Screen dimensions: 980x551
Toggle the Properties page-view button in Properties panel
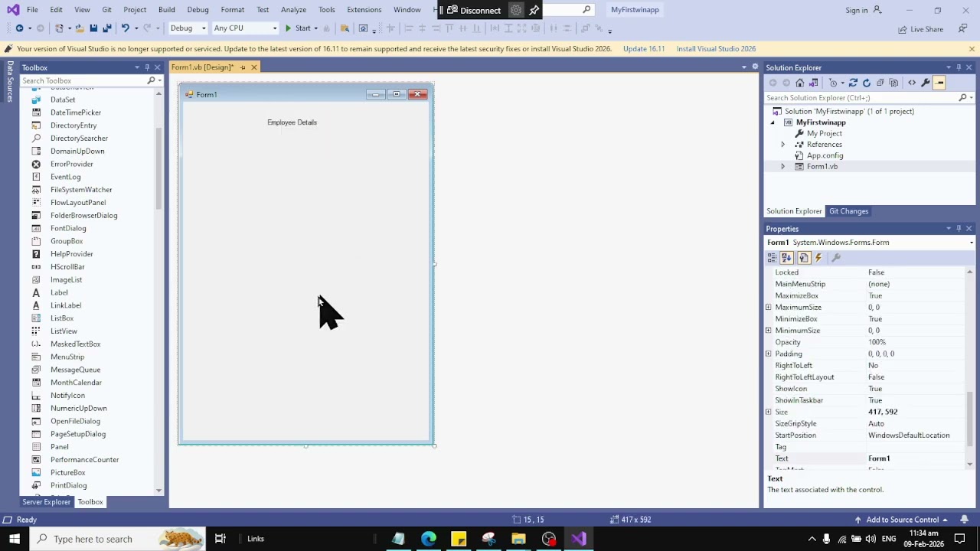(804, 258)
